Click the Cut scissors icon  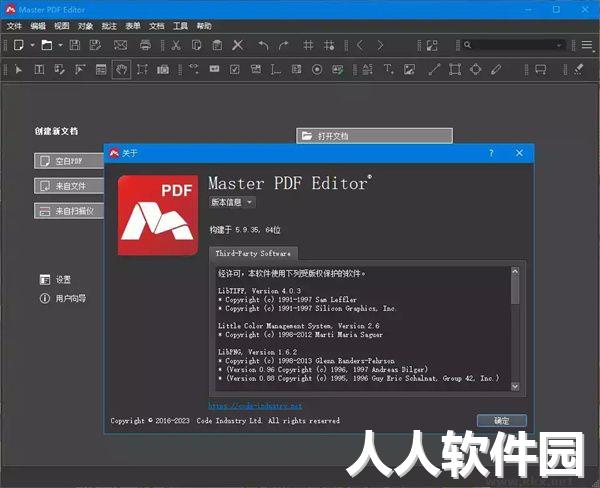pyautogui.click(x=176, y=45)
